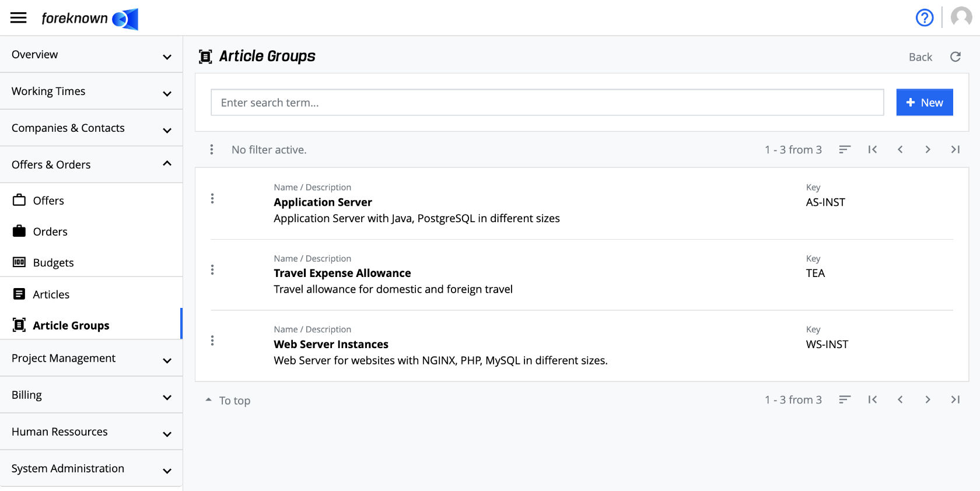The height and width of the screenshot is (491, 980).
Task: Expand the Overview section
Action: tap(91, 54)
